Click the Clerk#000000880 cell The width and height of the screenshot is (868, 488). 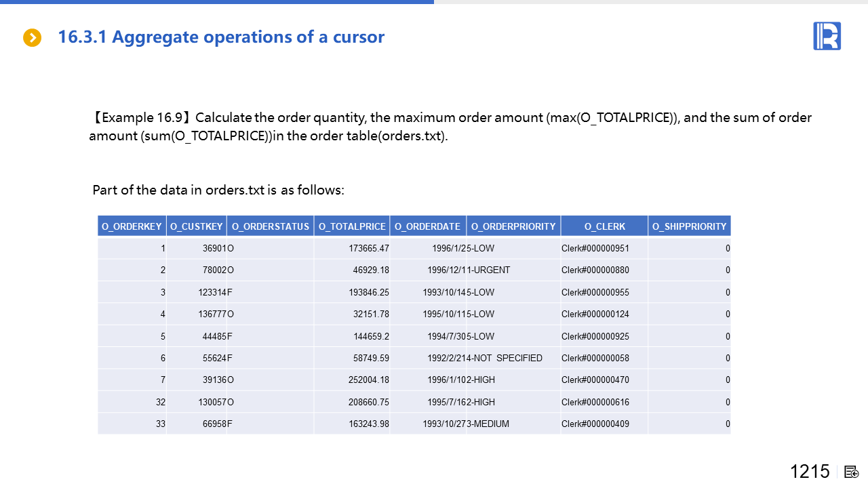(x=595, y=270)
